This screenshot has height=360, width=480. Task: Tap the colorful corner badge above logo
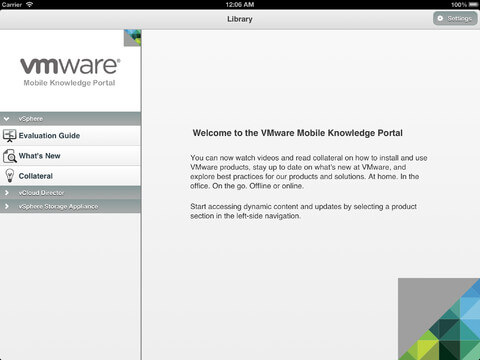[x=132, y=38]
